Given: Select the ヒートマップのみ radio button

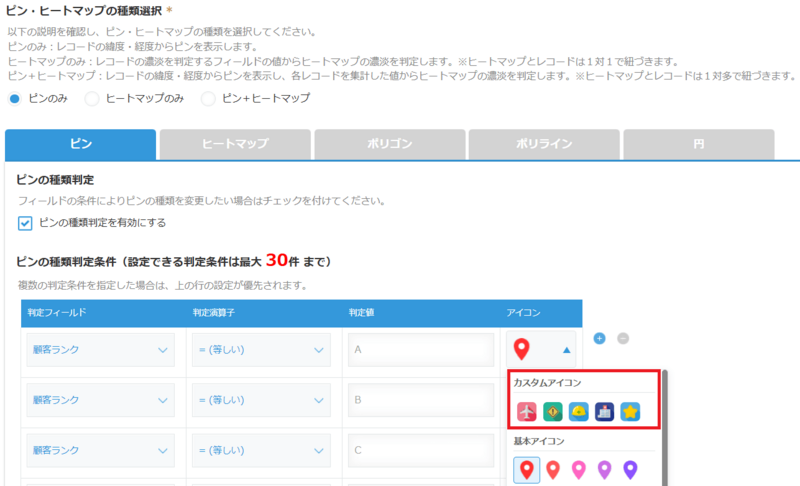Looking at the screenshot, I should [x=92, y=98].
